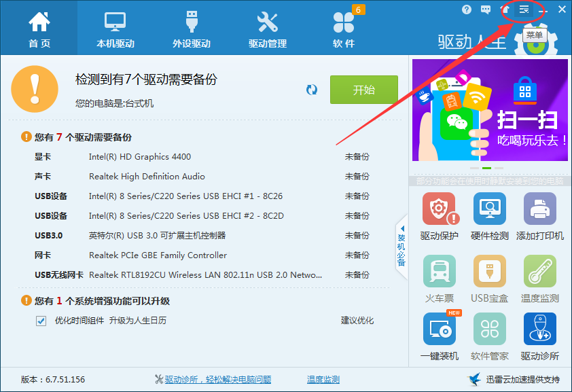Viewport: 572px width, 392px height.
Task: Select the second banner page indicator
Action: 486,168
